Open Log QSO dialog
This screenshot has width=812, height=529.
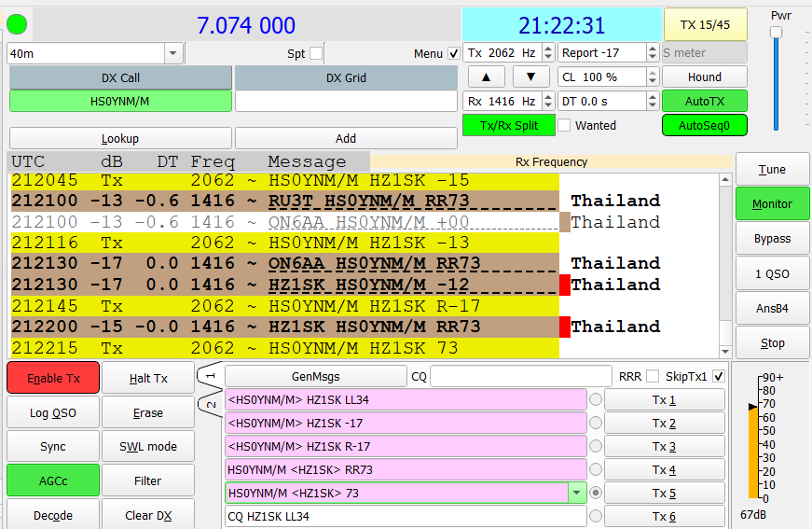coord(53,413)
